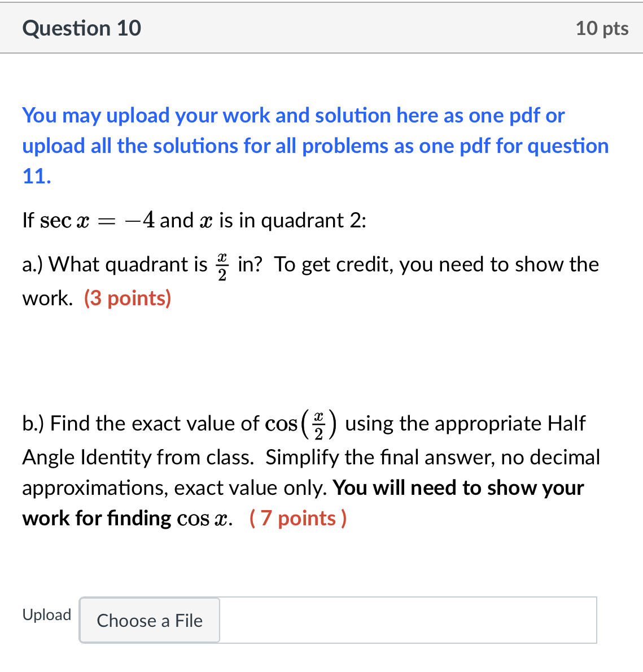Image resolution: width=643 pixels, height=672 pixels.
Task: Click the Upload label
Action: coord(47,614)
